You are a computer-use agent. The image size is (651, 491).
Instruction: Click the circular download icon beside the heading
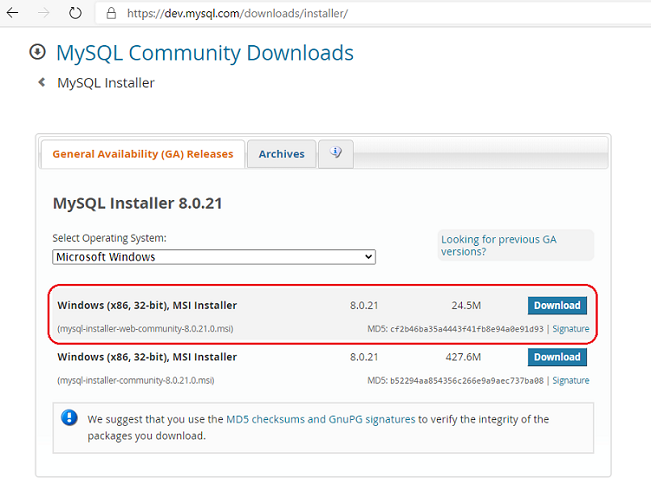pos(38,52)
